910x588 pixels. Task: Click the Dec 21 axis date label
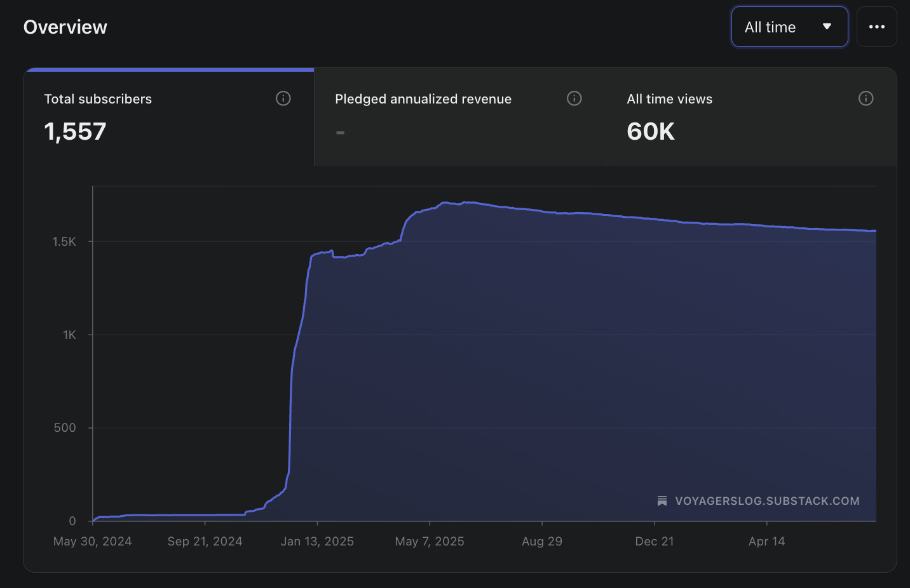tap(655, 542)
